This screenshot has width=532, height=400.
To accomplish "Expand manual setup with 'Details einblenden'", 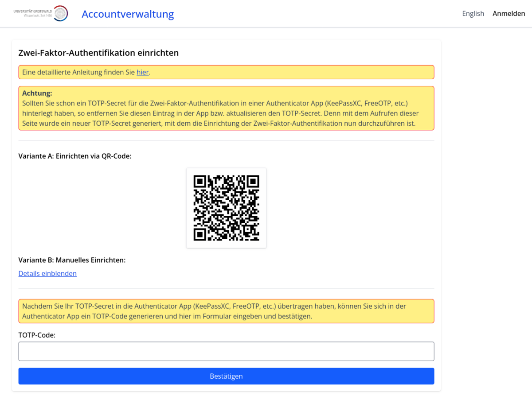I will pos(47,273).
